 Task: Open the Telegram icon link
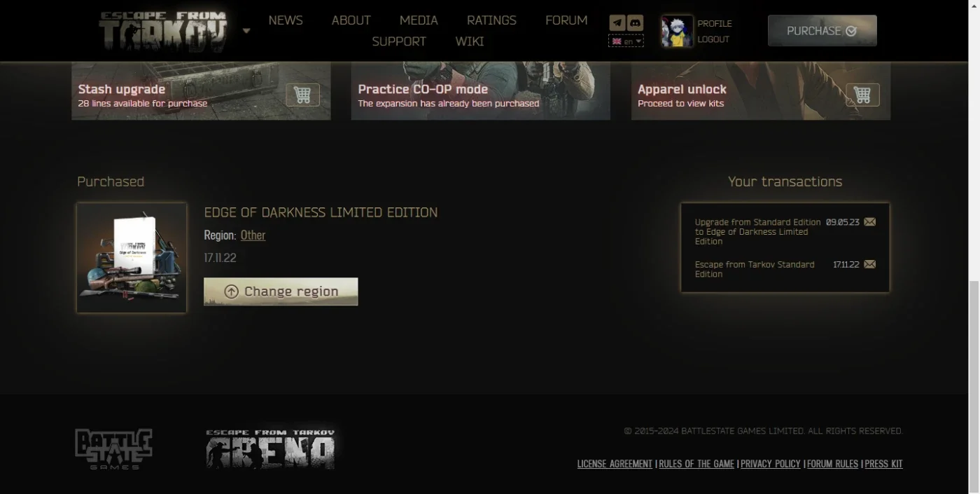tap(617, 22)
